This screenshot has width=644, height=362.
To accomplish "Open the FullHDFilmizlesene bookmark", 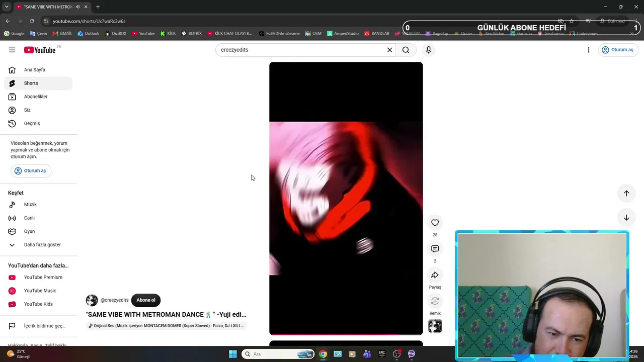I will pos(279,34).
